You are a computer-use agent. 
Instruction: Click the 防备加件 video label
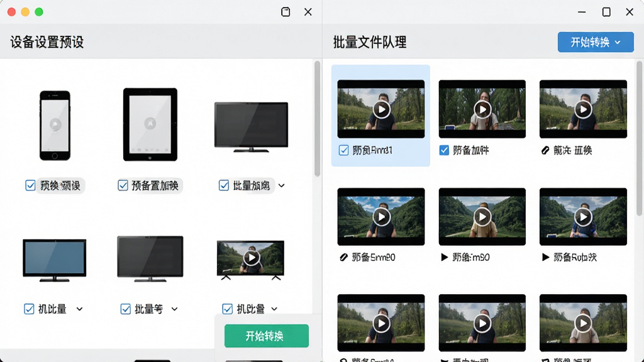coord(470,150)
